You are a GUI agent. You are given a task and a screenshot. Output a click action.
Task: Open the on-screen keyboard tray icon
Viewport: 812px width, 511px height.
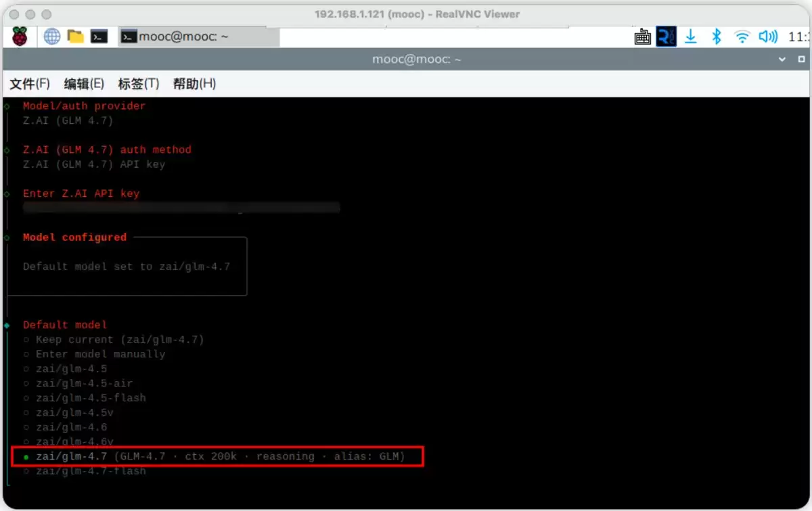click(643, 37)
